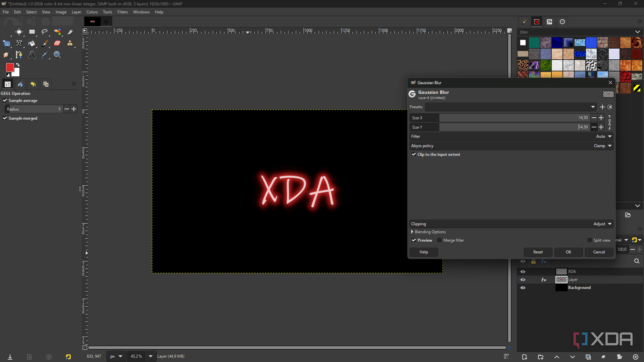The image size is (644, 362).
Task: Select the Rectangle Select tool
Action: click(x=32, y=32)
